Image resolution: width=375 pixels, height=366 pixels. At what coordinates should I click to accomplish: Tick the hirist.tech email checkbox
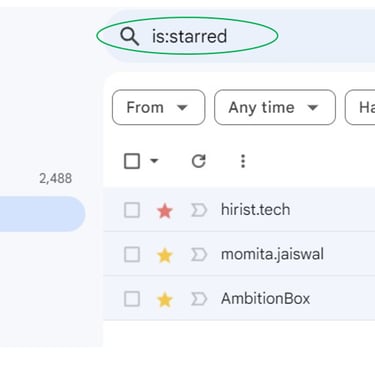point(132,211)
